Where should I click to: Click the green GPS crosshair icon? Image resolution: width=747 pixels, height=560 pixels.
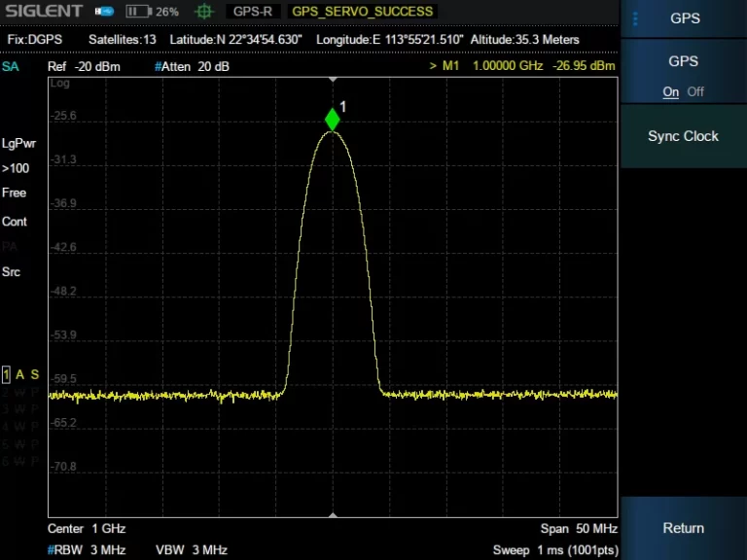[203, 12]
